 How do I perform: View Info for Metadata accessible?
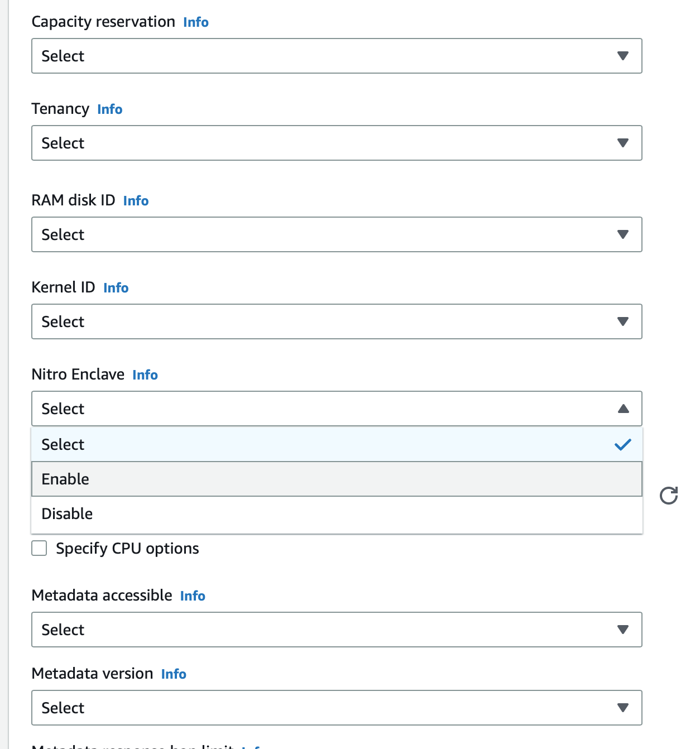(x=193, y=596)
